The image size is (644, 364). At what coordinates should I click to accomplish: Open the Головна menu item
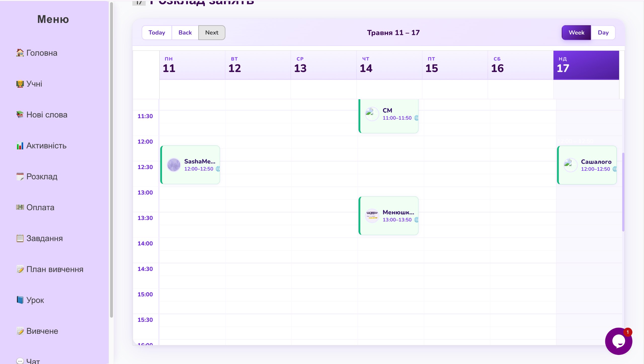(x=37, y=53)
